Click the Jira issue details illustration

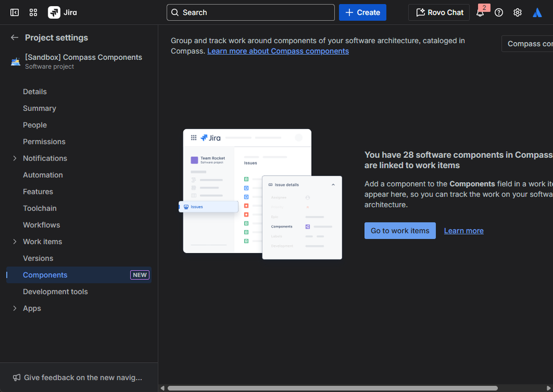click(x=260, y=194)
